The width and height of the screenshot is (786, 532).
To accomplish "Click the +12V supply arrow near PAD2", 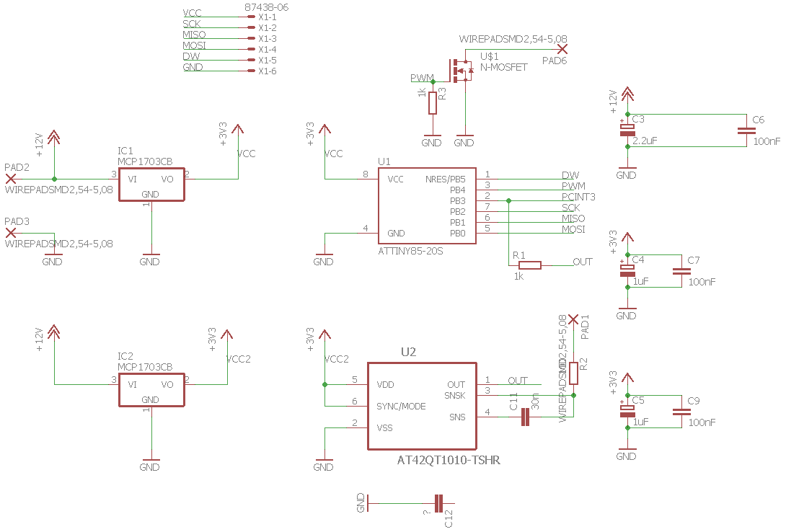I will tap(53, 137).
